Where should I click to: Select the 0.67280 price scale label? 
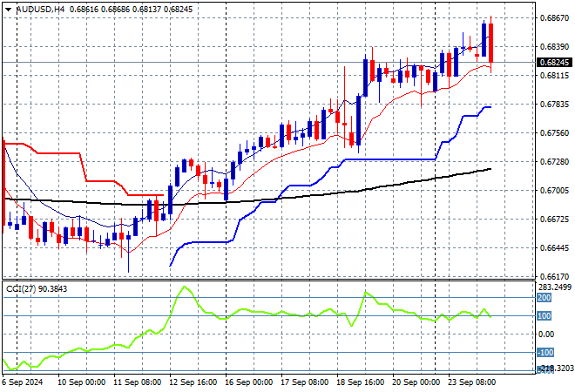(x=555, y=162)
